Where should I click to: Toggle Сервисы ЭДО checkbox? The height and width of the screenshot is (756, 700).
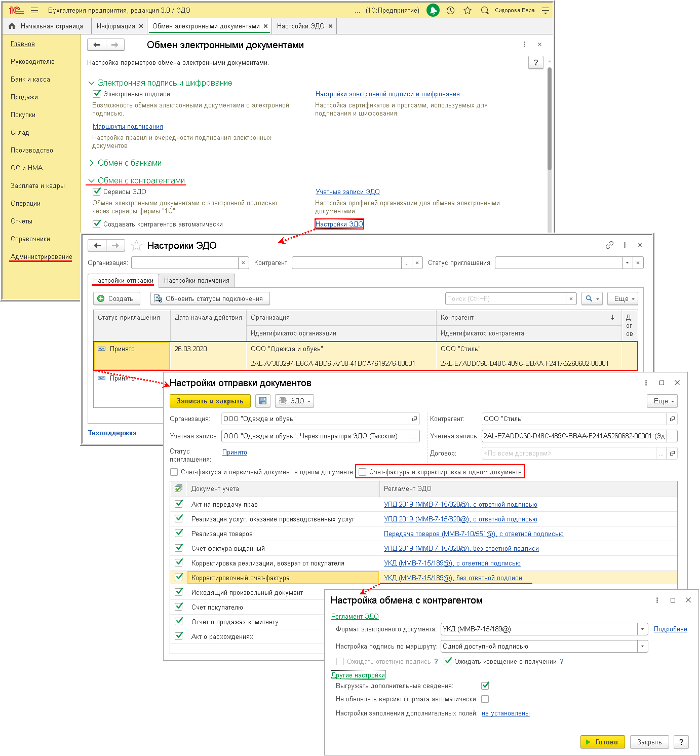(97, 192)
